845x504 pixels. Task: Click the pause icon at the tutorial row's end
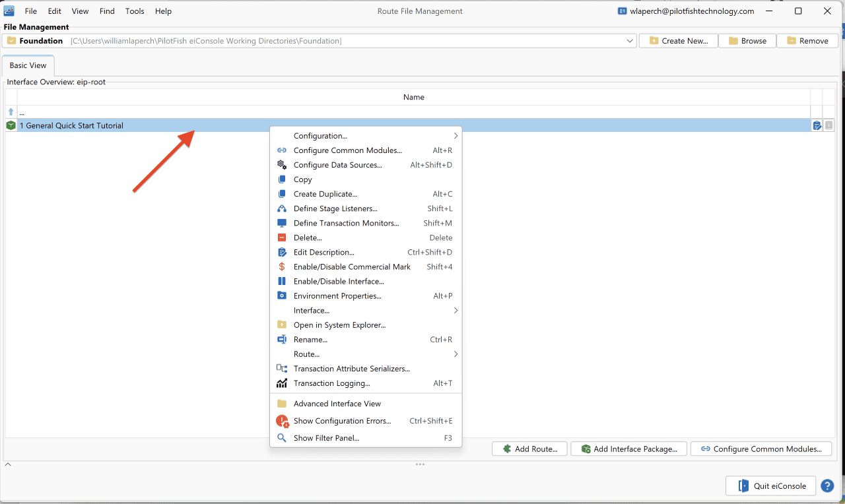[x=829, y=125]
